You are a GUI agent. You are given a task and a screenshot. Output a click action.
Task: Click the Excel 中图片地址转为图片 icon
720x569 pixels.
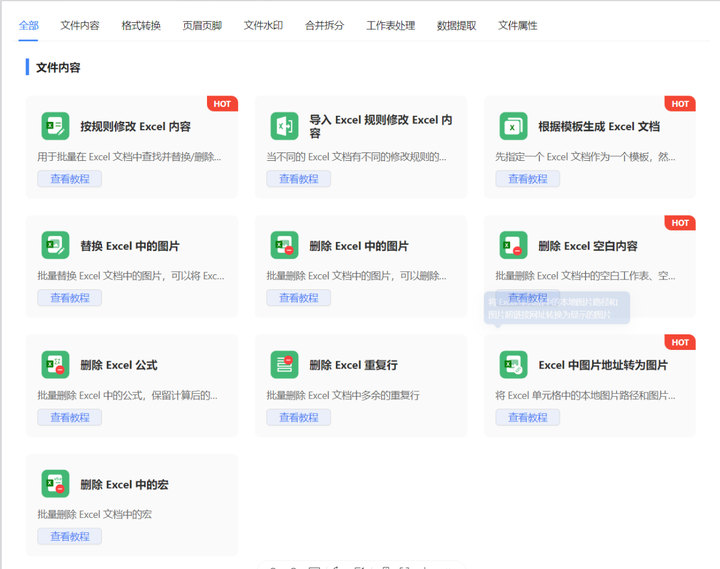513,365
